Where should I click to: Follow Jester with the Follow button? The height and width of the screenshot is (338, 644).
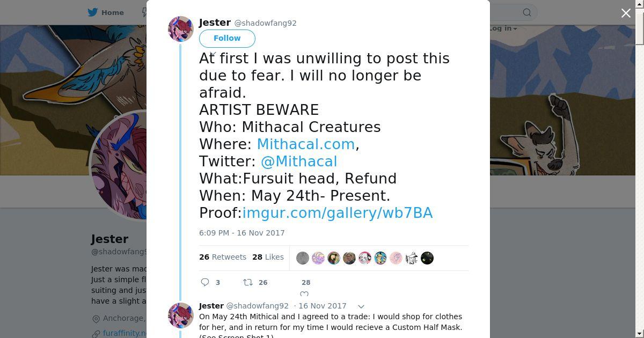point(227,39)
